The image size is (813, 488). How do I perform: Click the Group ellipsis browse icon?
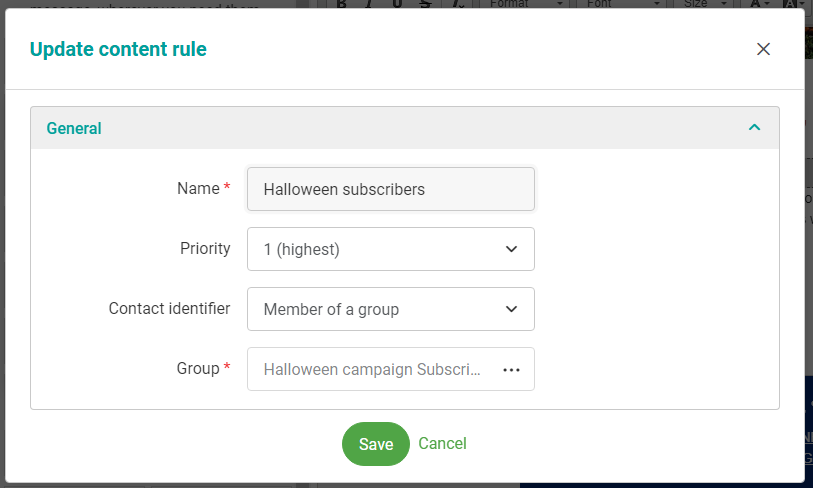511,369
